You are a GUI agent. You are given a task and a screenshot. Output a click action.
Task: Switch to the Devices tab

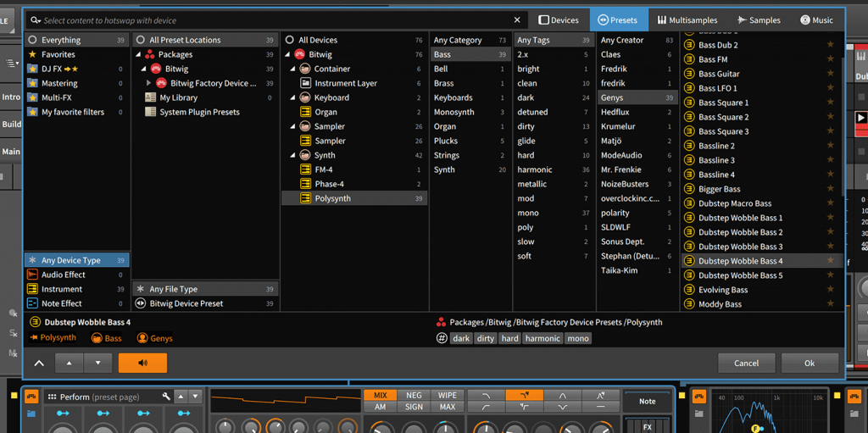559,20
